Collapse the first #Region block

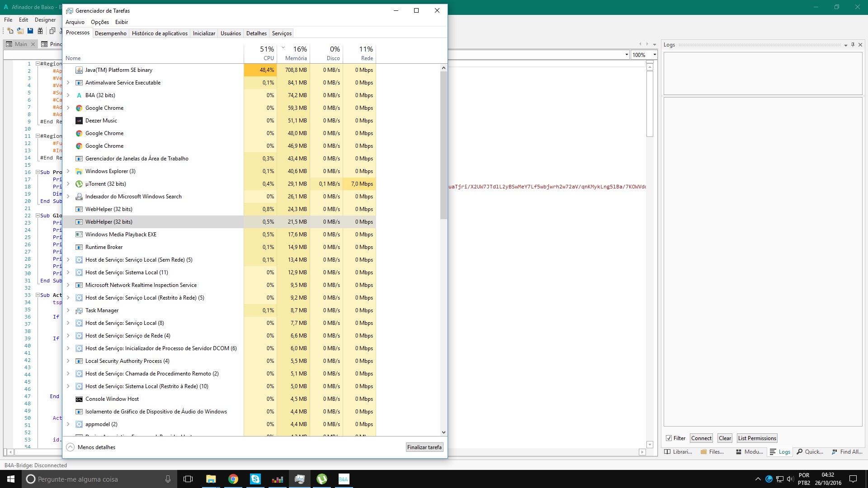[x=38, y=64]
